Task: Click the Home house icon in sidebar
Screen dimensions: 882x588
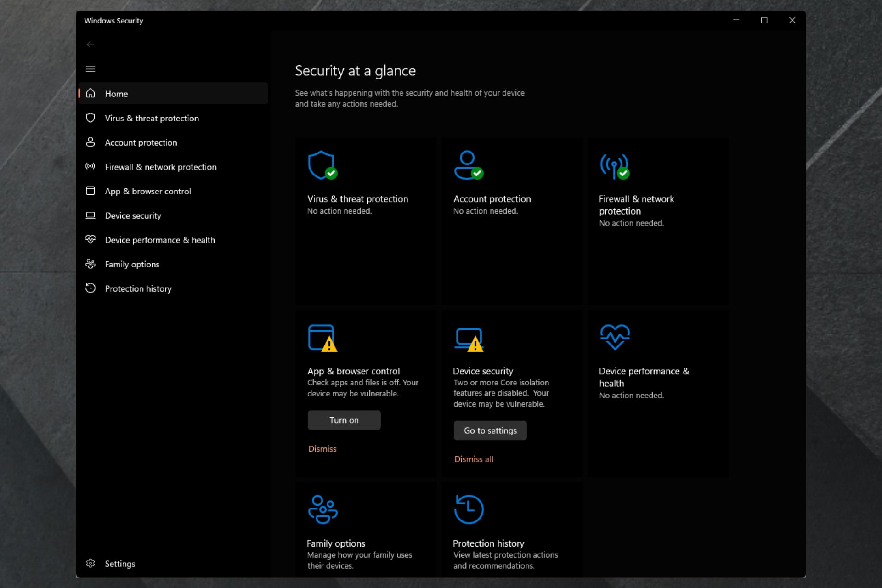Action: 90,93
